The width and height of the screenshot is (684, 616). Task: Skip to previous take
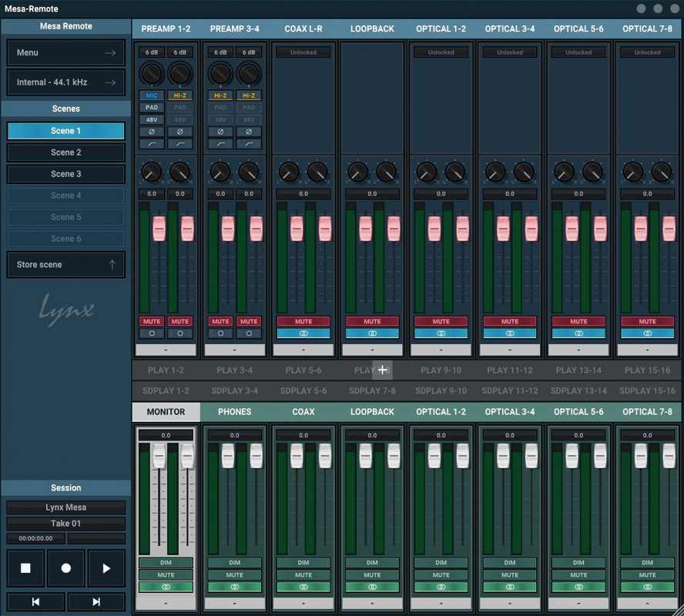[x=35, y=601]
